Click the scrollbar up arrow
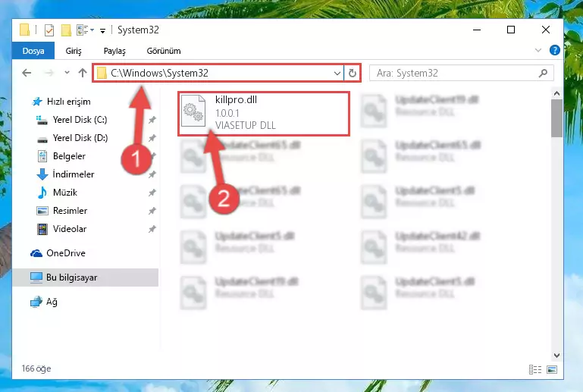 coord(556,93)
